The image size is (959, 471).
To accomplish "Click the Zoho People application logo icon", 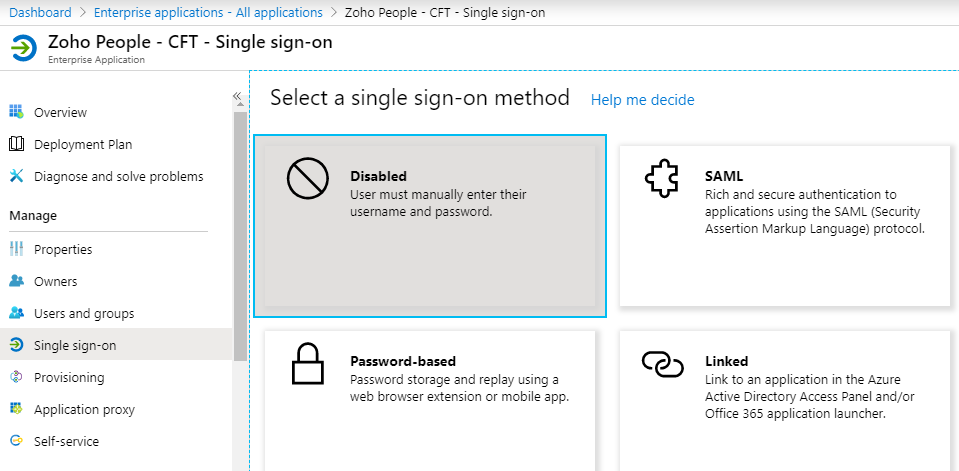I will tap(24, 48).
